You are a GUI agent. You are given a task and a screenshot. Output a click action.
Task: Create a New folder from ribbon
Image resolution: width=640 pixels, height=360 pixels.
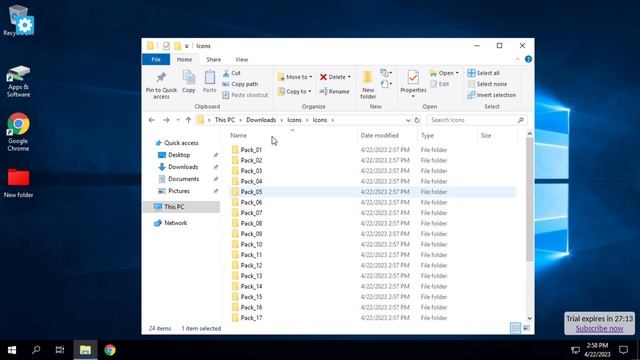[368, 84]
